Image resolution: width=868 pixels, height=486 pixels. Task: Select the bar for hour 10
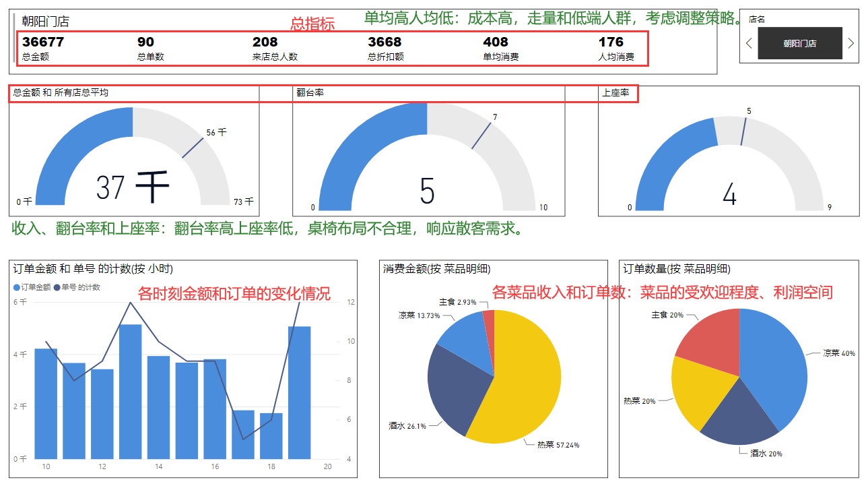[x=46, y=403]
